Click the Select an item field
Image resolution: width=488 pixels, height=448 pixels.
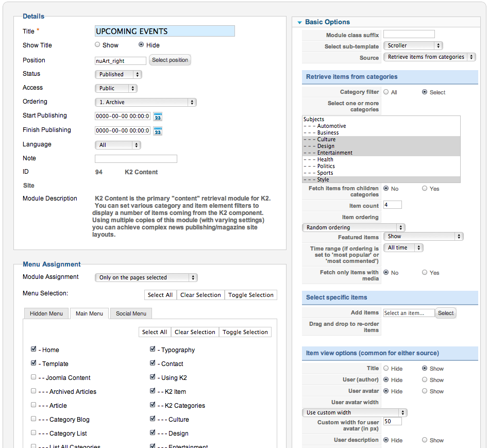[409, 313]
